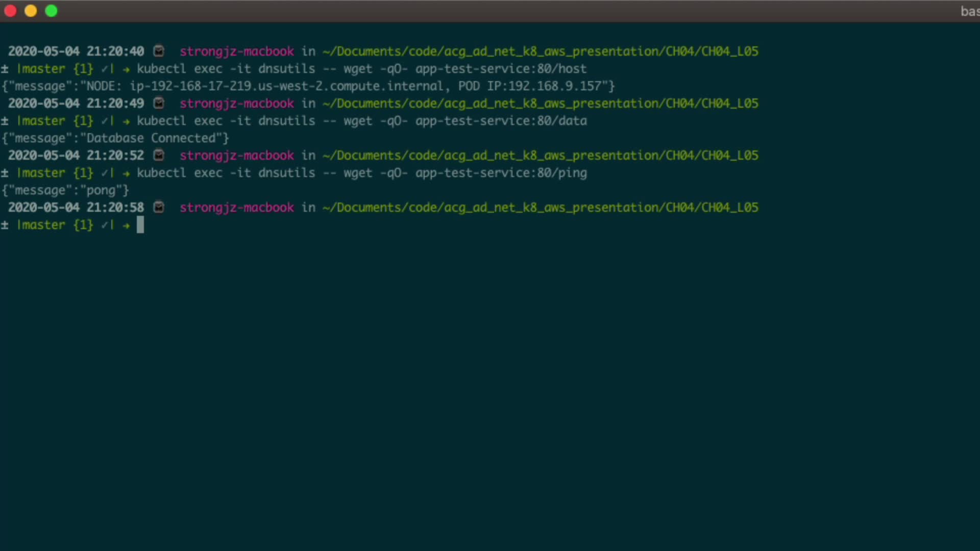Click the blinking cursor block at last prompt
This screenshot has height=551, width=980.
[140, 225]
